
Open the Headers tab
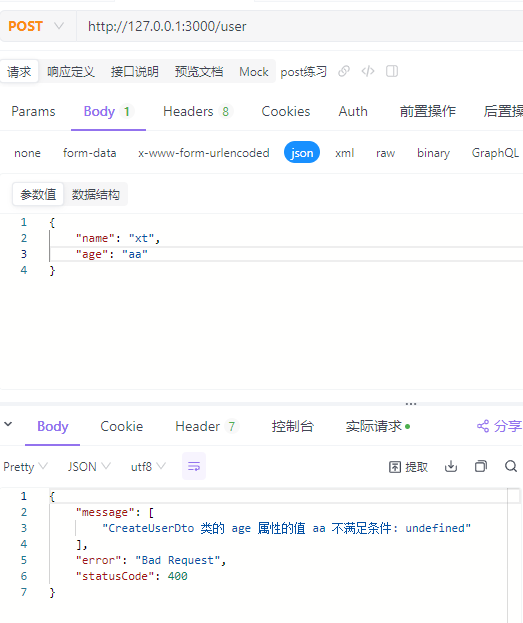click(x=198, y=111)
